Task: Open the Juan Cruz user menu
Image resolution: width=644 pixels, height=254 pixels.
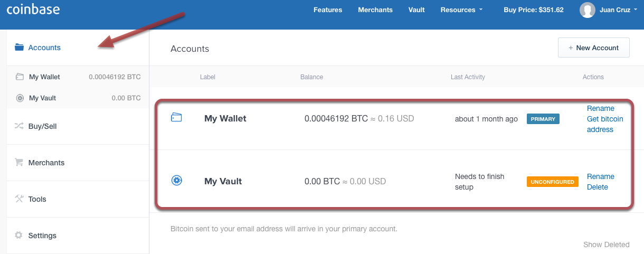Action: pyautogui.click(x=618, y=10)
